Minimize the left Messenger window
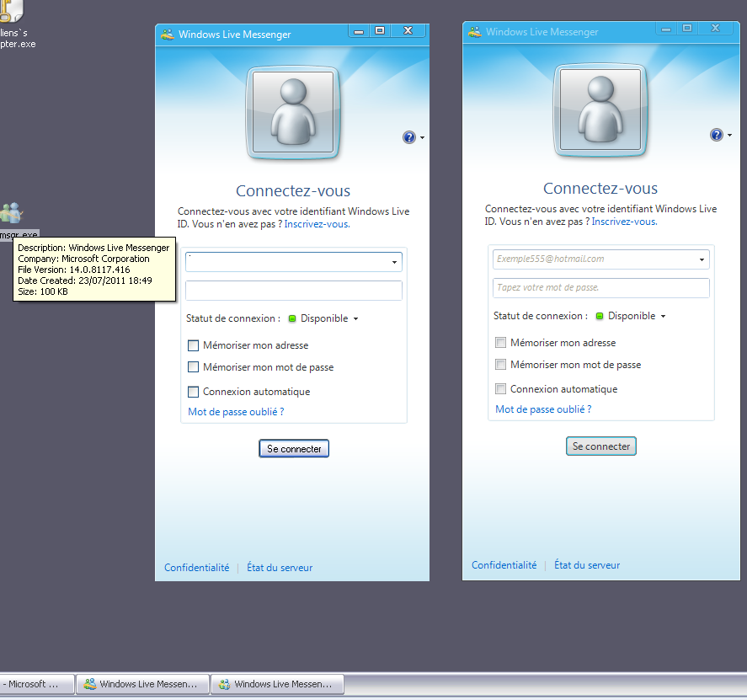Image resolution: width=747 pixels, height=700 pixels. 359,31
